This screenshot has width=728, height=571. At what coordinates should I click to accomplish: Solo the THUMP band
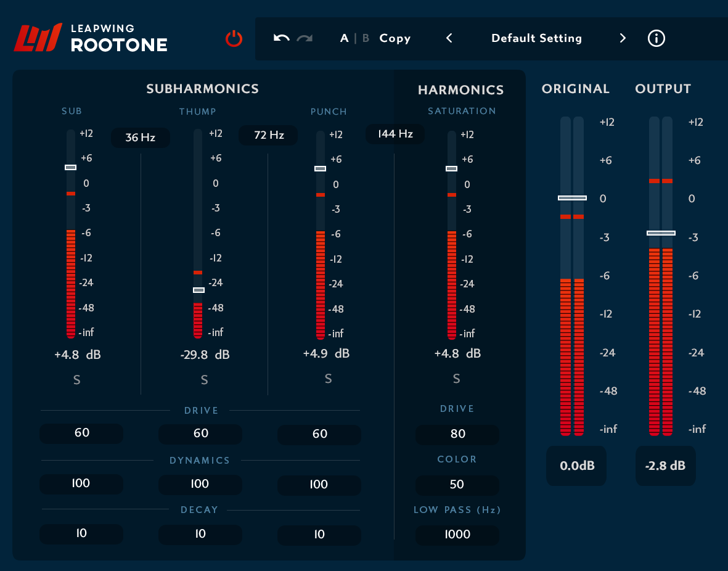204,380
